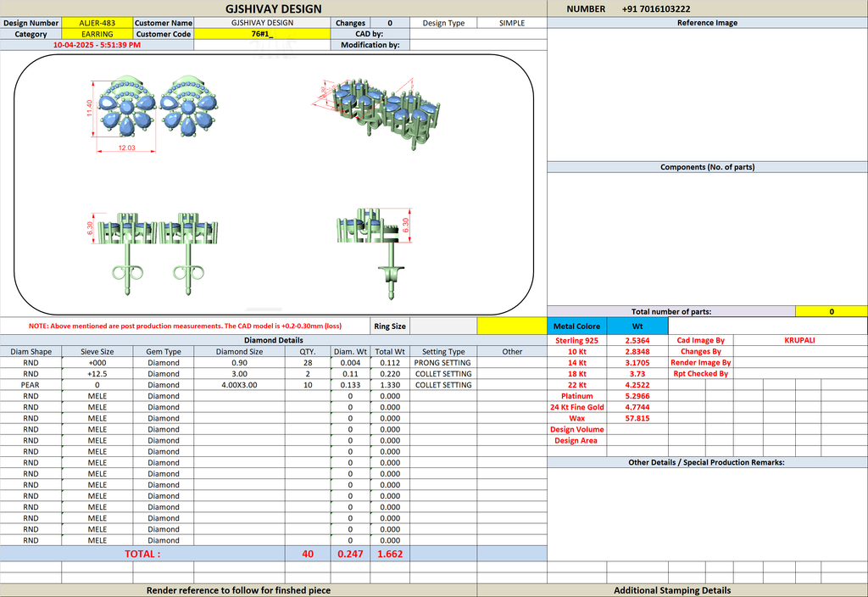Click the Metal Colore header cell

[576, 326]
